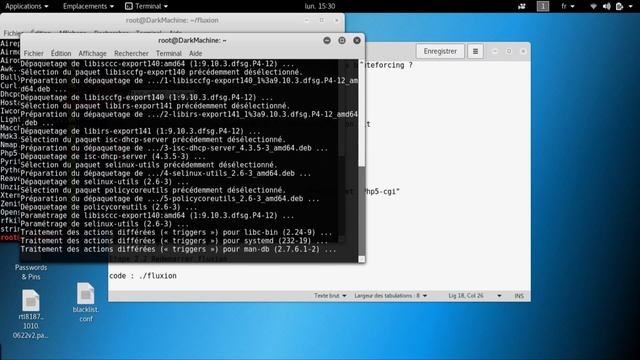640x360 pixels.
Task: Open Affichage menu in front terminal
Action: pos(92,53)
